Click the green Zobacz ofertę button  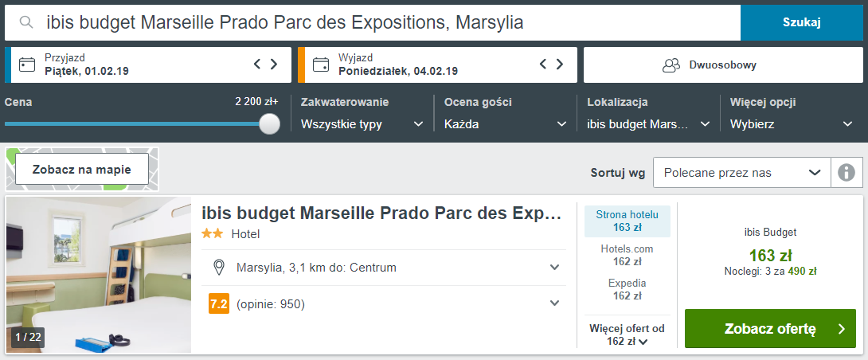click(x=770, y=329)
